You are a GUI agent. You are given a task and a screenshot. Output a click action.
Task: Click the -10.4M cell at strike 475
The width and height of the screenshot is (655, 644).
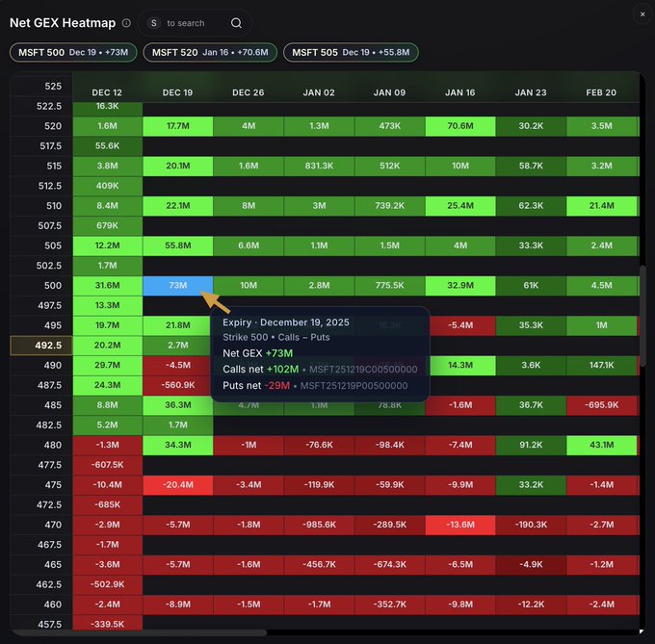coord(107,485)
